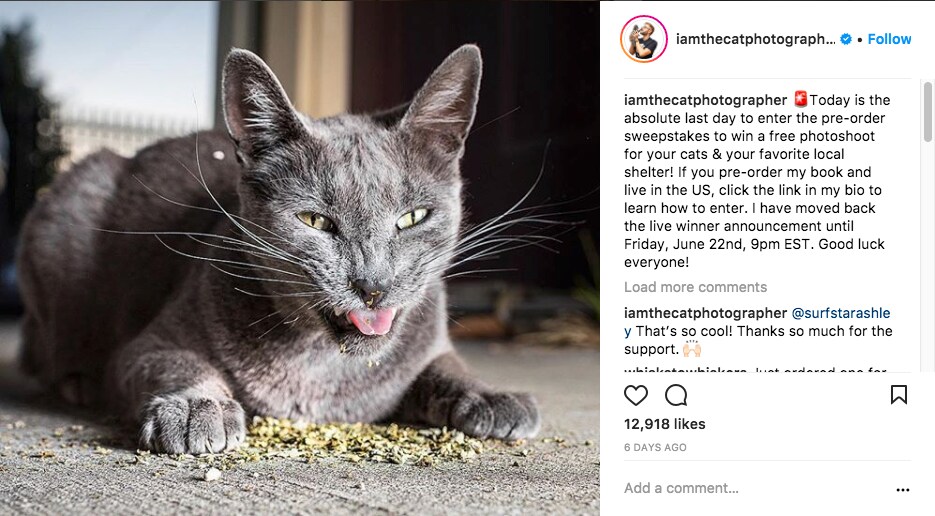This screenshot has height=516, width=935.
Task: Open iamthecatphotographer profile avatar
Action: pos(643,39)
